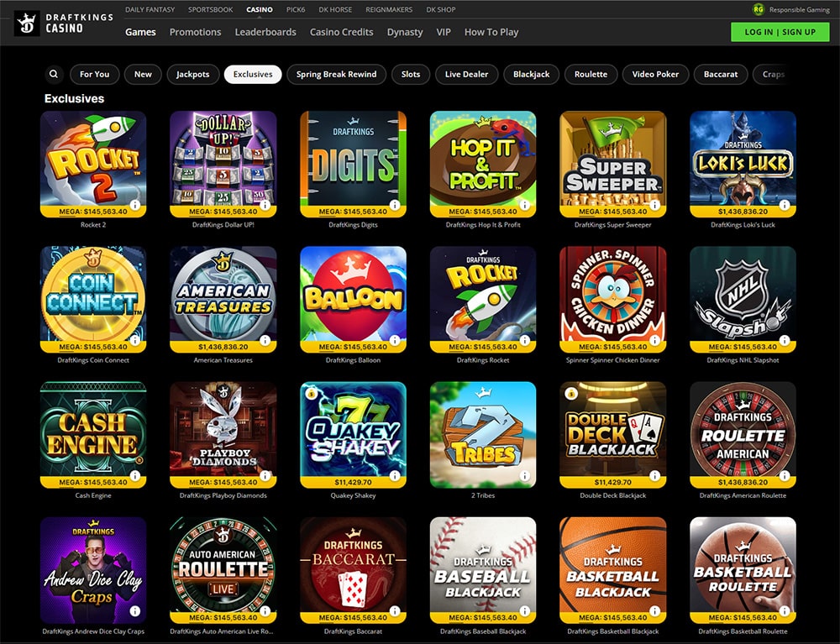Show info icon on NHL Slapshot tile
The height and width of the screenshot is (644, 840).
(x=785, y=340)
